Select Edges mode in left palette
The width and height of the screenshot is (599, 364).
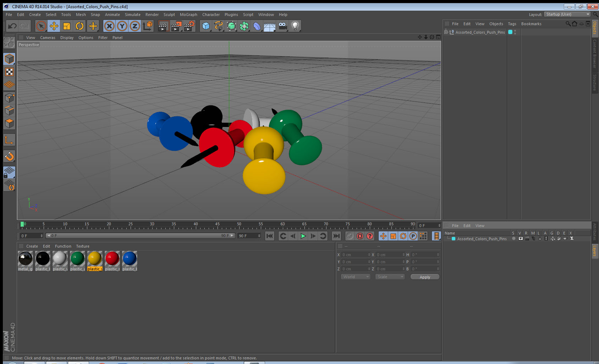9,111
